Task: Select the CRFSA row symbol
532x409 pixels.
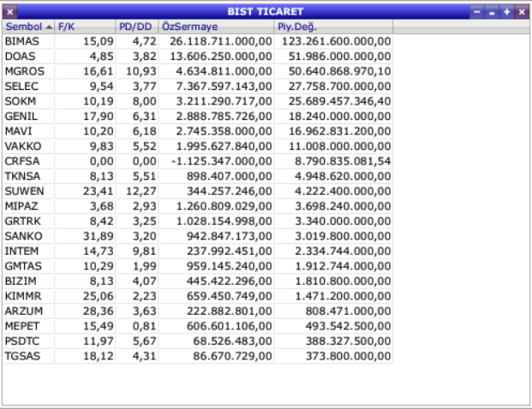Action: [22, 161]
